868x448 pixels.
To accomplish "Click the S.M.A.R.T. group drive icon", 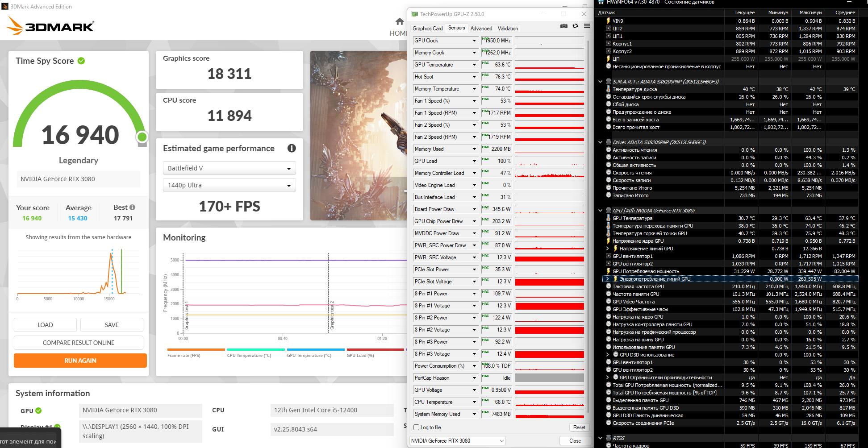I will tap(608, 81).
